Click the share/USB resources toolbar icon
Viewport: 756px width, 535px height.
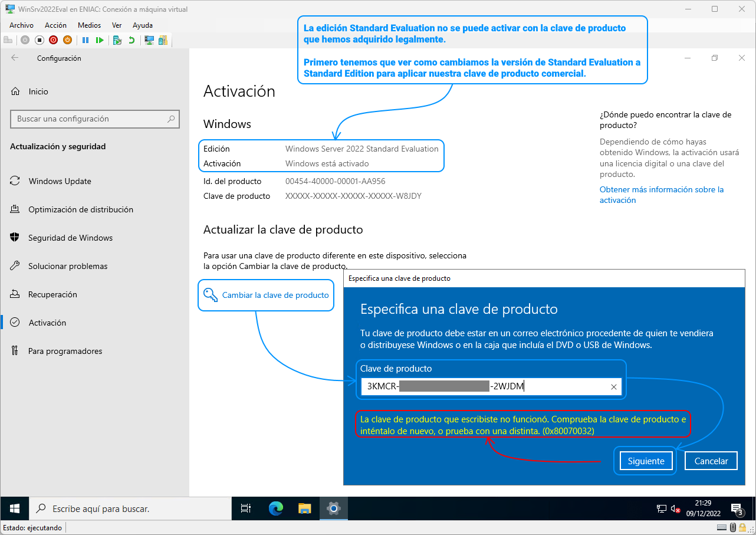[163, 40]
